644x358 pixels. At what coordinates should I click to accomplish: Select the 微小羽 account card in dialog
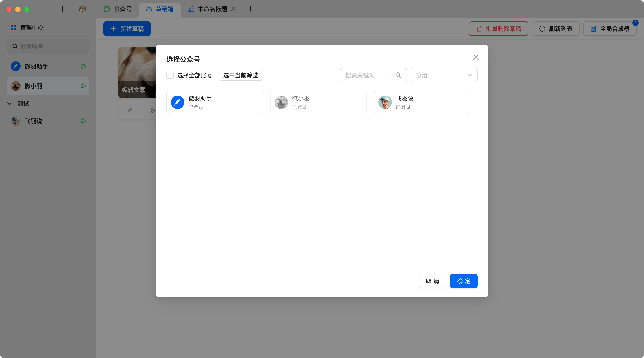318,102
